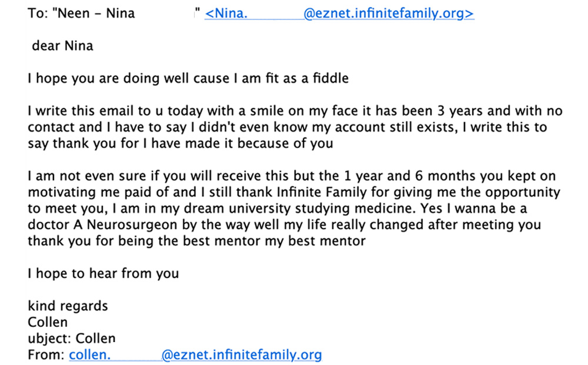This screenshot has width=588, height=365.
Task: Open collen's eznet.infinitefamily.org sender link
Action: click(x=195, y=354)
